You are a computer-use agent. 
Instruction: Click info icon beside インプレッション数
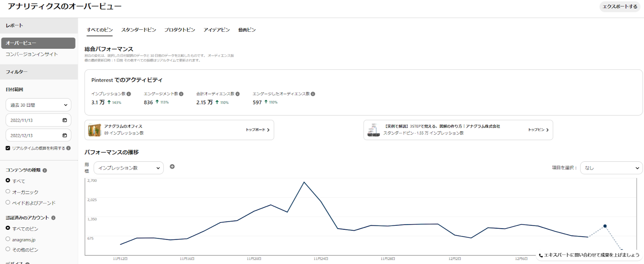[129, 94]
